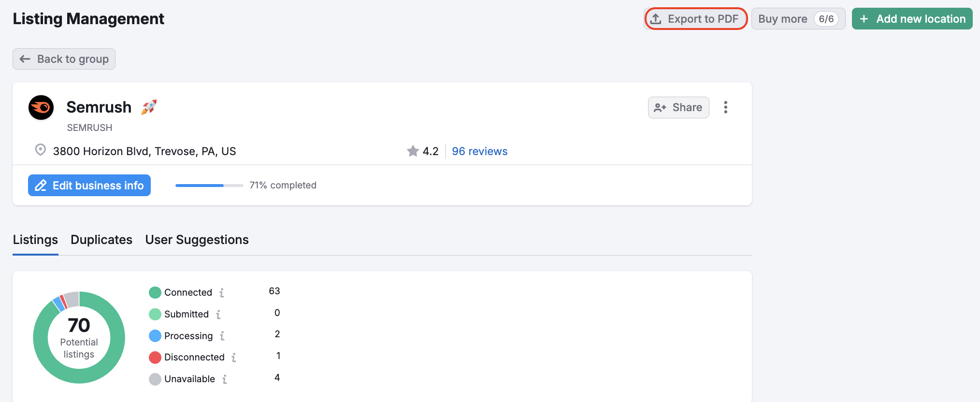The width and height of the screenshot is (980, 402).
Task: Open info icon next to Submitted
Action: point(218,315)
